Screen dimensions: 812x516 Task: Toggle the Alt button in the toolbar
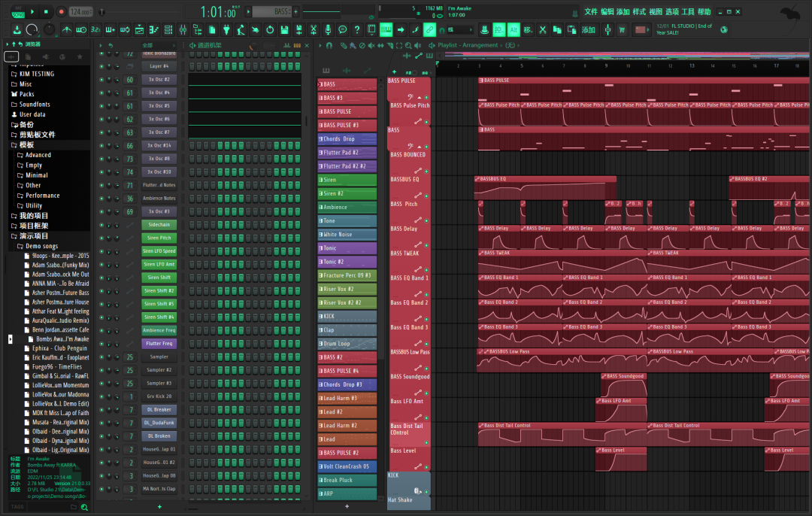pyautogui.click(x=514, y=30)
